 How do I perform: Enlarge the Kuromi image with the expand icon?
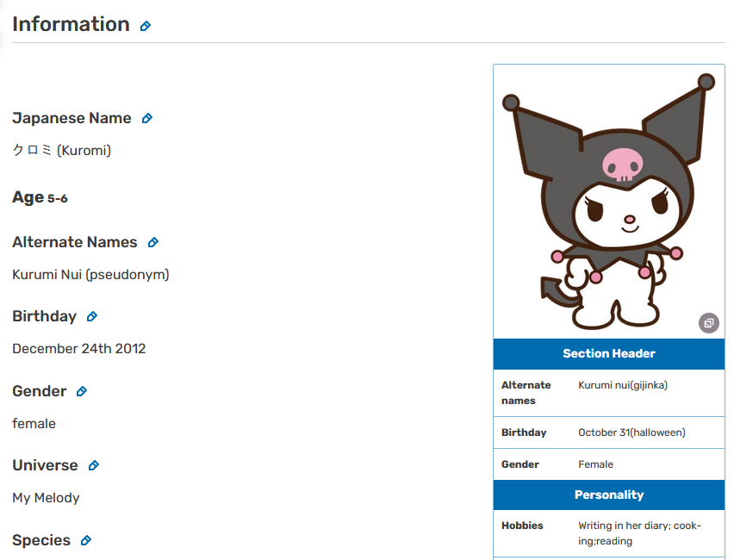(708, 323)
